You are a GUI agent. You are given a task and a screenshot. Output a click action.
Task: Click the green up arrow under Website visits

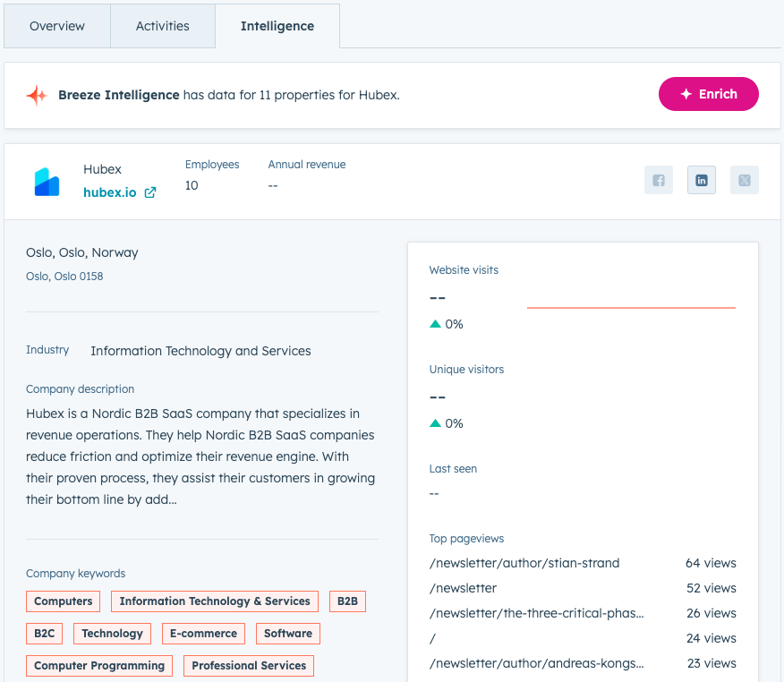[434, 324]
